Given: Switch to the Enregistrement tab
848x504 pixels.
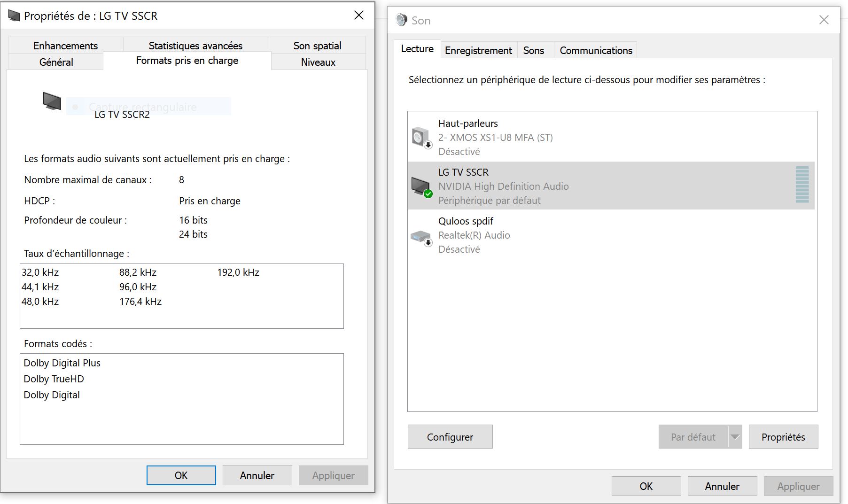Looking at the screenshot, I should (478, 50).
